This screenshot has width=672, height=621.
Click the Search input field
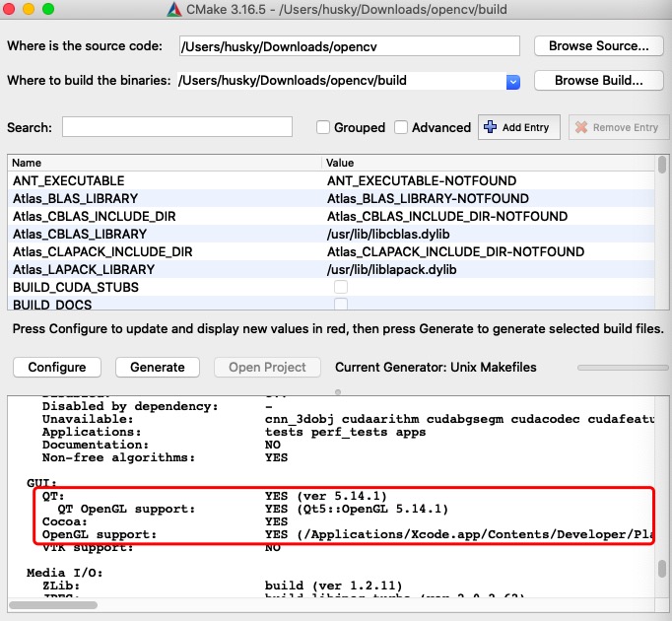point(177,127)
